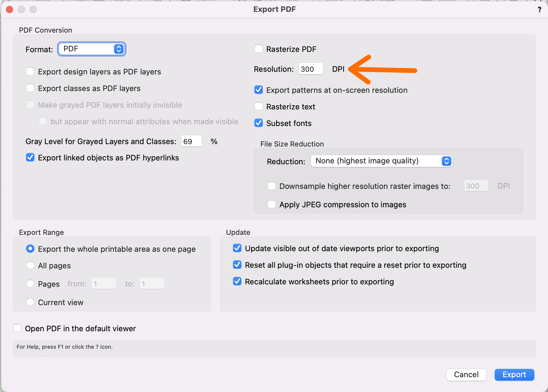Click the Resolution DPI input field
The width and height of the screenshot is (548, 392).
point(310,69)
